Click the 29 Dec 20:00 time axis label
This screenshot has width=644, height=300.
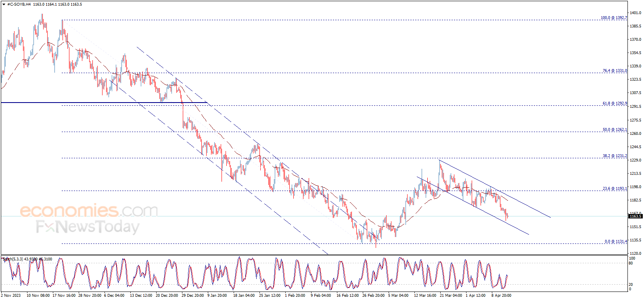point(193,296)
